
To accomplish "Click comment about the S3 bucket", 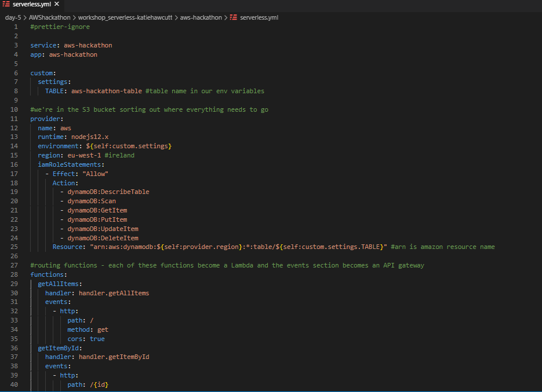I will pos(150,110).
